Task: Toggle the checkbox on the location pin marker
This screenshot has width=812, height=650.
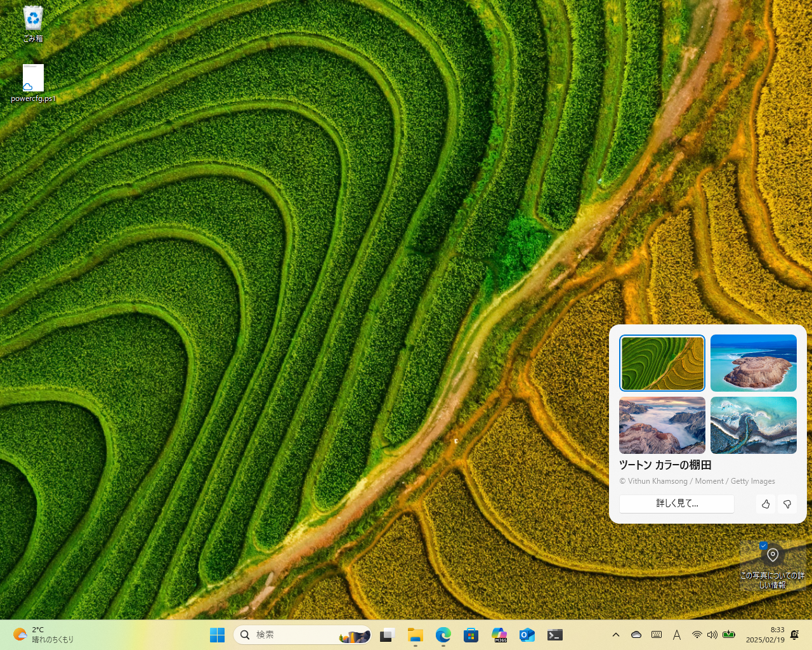Action: [763, 545]
